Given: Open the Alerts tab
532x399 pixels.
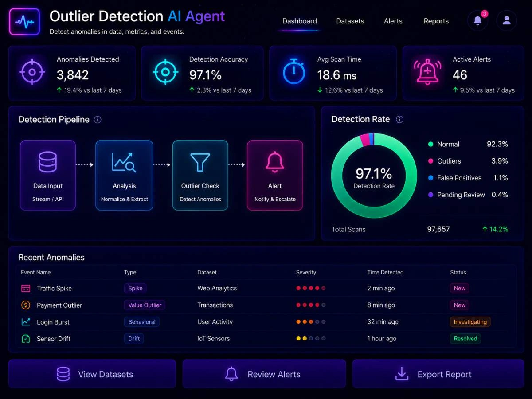Looking at the screenshot, I should tap(393, 21).
